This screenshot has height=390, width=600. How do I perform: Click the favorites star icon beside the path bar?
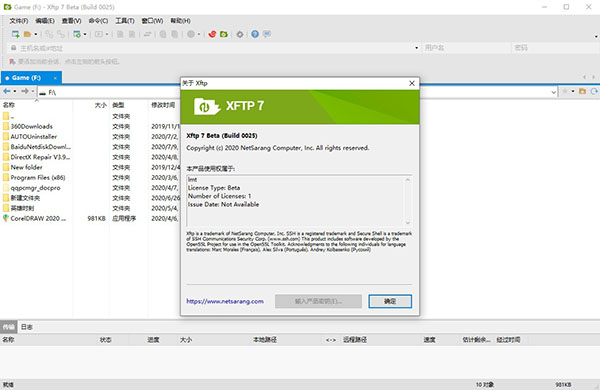click(x=564, y=91)
